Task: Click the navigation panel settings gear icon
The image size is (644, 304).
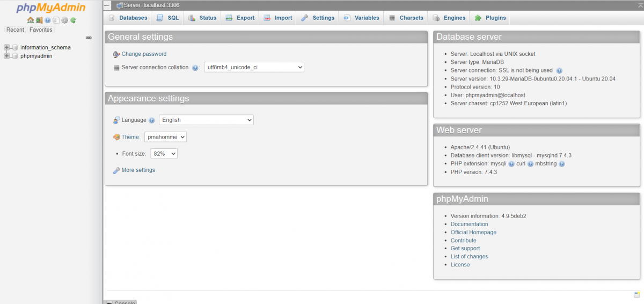Action: click(x=64, y=20)
